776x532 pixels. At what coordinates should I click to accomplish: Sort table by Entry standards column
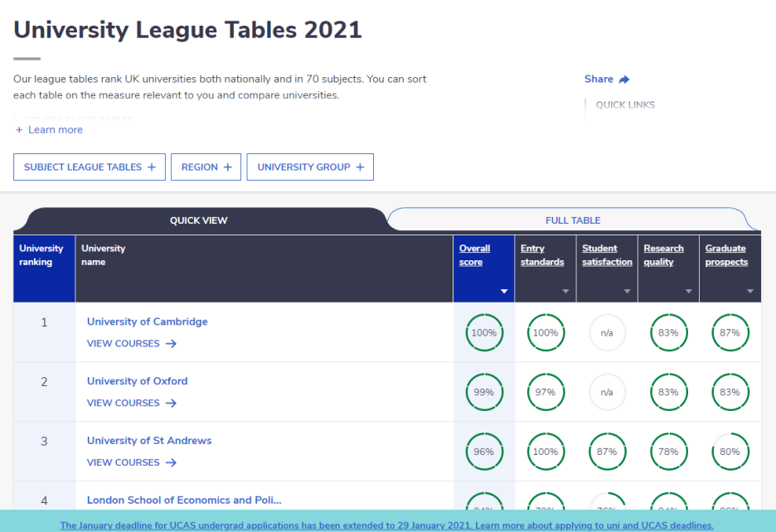(x=542, y=255)
